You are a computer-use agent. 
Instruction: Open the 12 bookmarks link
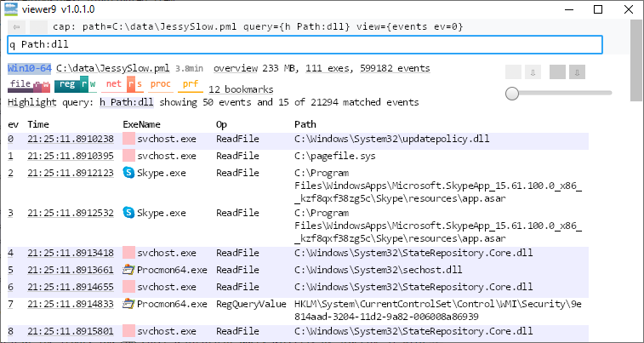(x=241, y=89)
